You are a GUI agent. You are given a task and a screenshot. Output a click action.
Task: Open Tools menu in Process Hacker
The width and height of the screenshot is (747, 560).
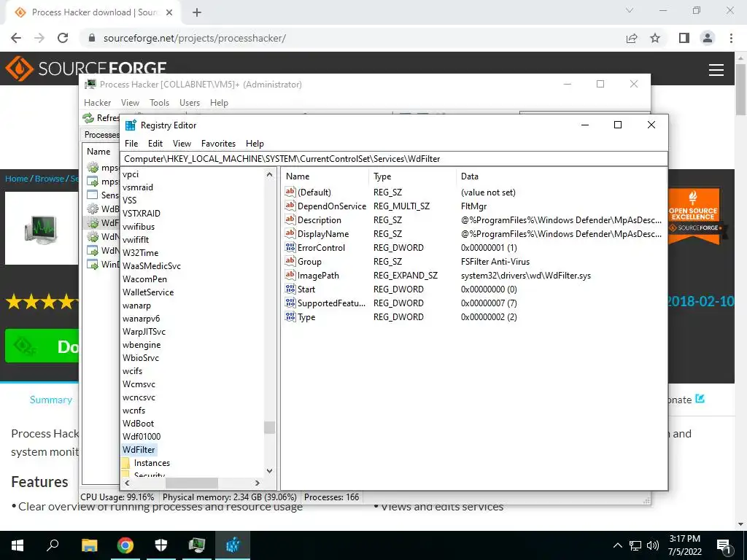159,102
